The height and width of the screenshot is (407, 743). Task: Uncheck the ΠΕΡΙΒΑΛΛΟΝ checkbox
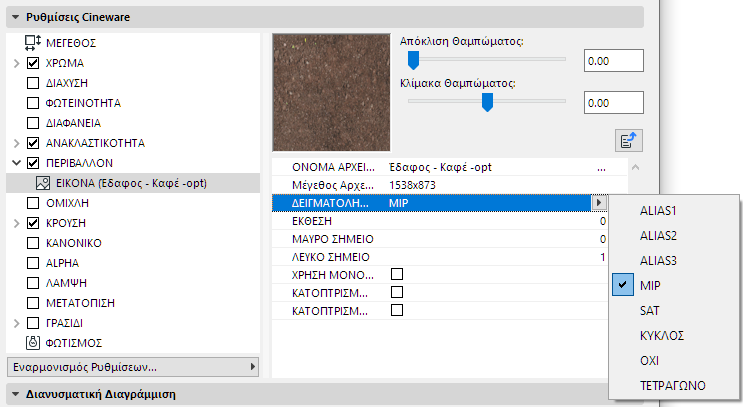pos(33,163)
